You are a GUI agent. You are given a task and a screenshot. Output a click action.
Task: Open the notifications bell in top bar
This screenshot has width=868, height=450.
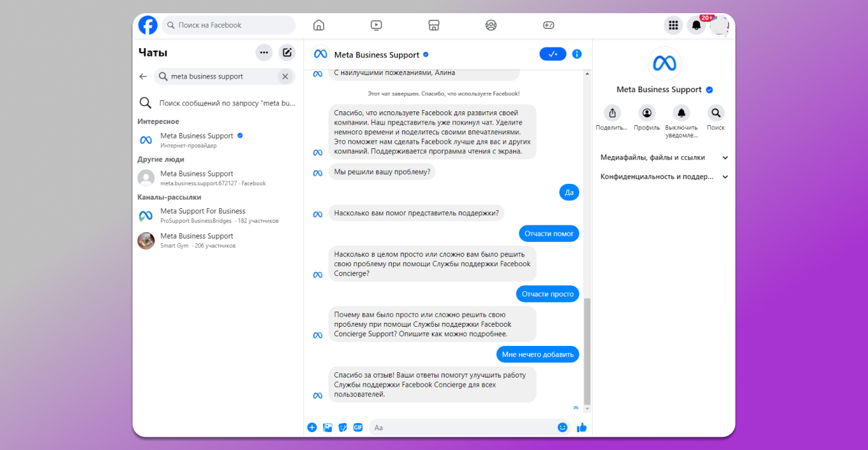click(696, 25)
